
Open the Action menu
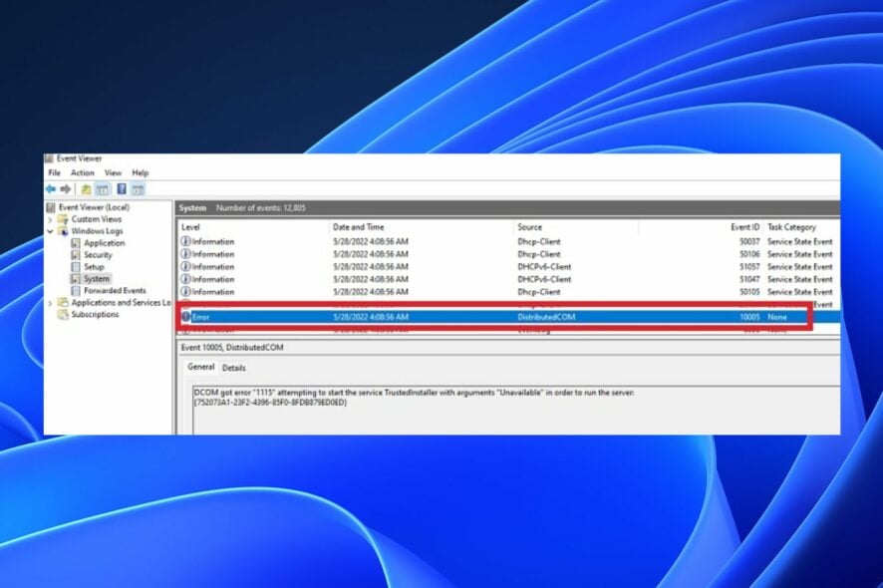pos(82,172)
